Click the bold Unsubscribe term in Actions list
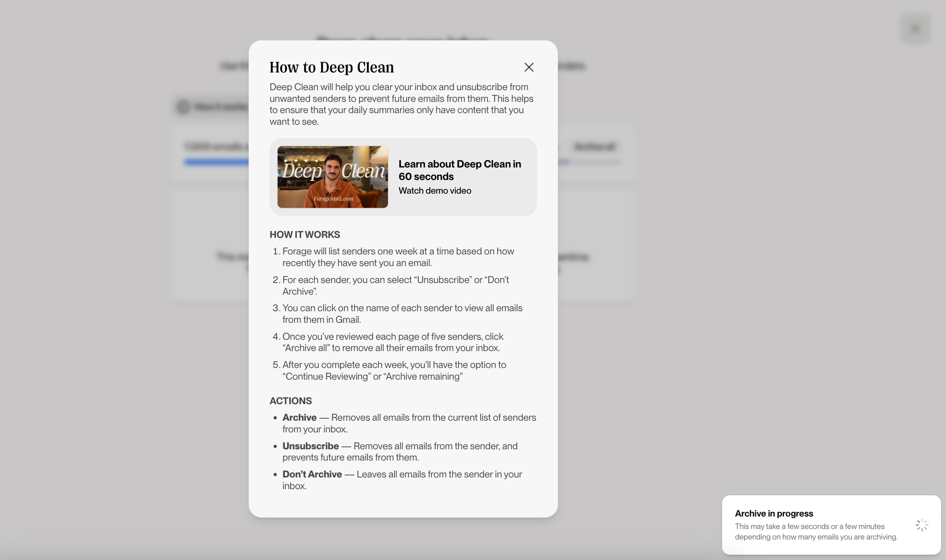The height and width of the screenshot is (560, 946). pos(310,446)
